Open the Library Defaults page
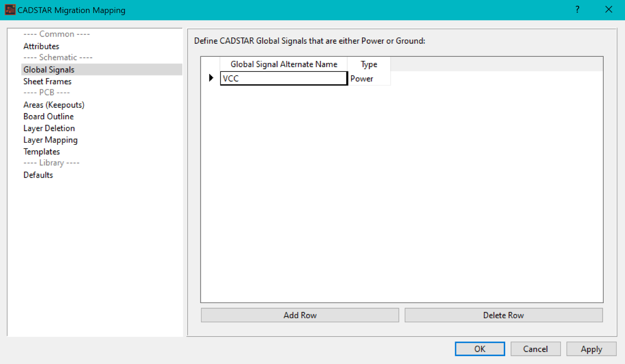 pyautogui.click(x=38, y=175)
